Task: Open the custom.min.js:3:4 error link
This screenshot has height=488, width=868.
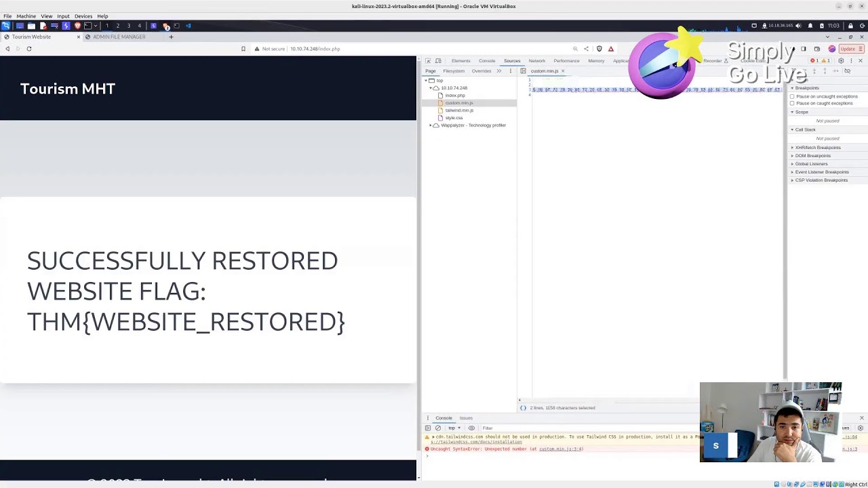Action: (561, 449)
